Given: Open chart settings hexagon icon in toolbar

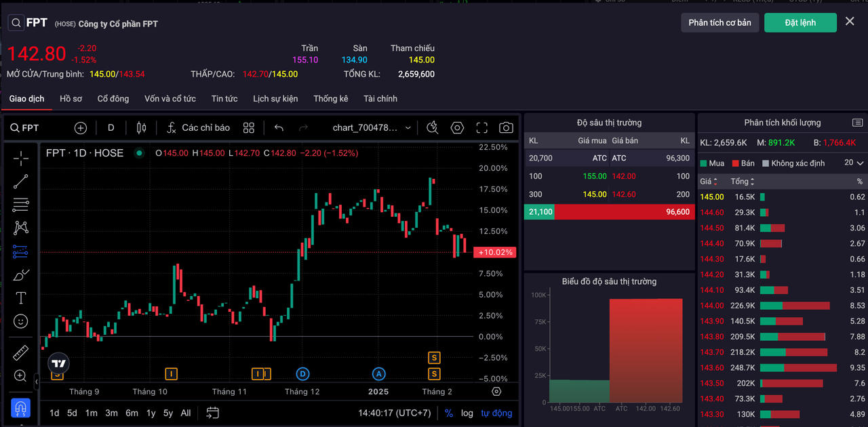Looking at the screenshot, I should [x=457, y=128].
